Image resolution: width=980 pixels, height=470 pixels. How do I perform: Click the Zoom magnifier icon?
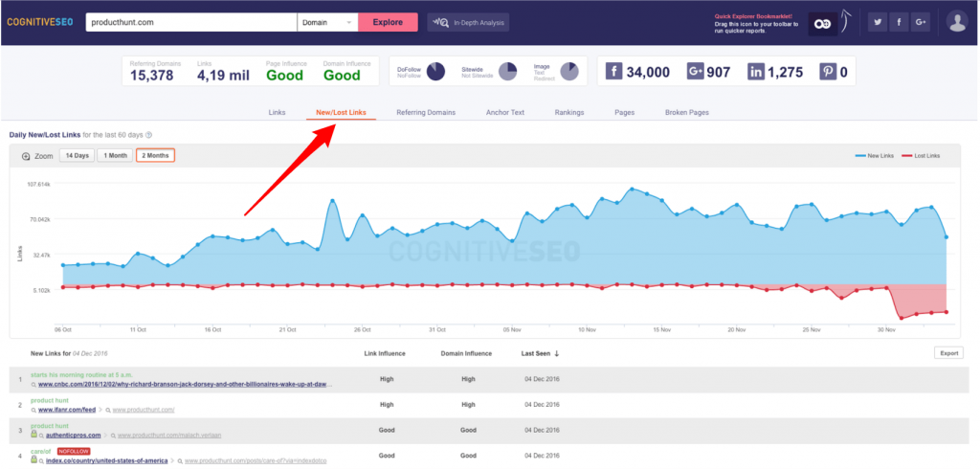pyautogui.click(x=26, y=156)
